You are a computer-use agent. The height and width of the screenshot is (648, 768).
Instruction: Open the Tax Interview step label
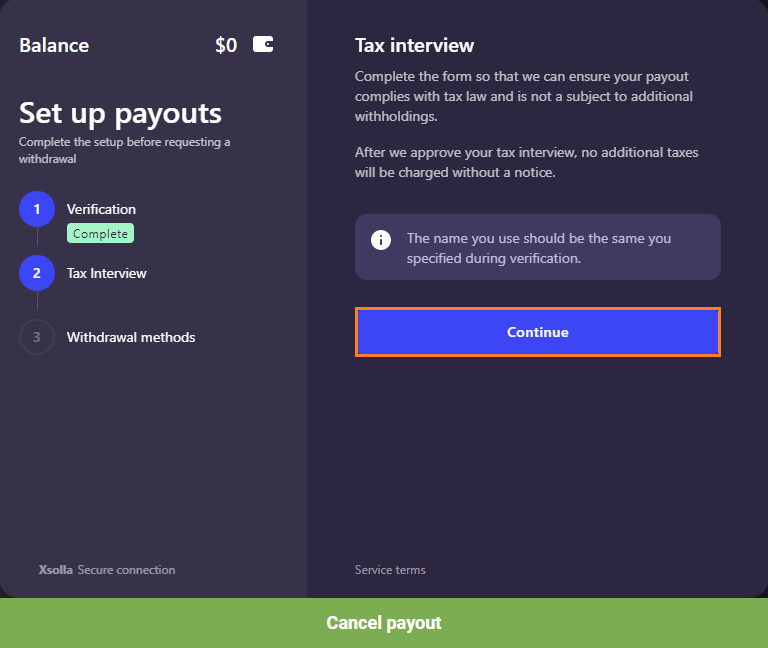point(107,273)
